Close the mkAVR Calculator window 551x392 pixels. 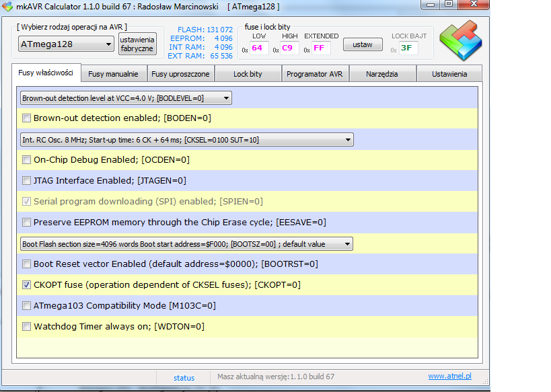[474, 4]
